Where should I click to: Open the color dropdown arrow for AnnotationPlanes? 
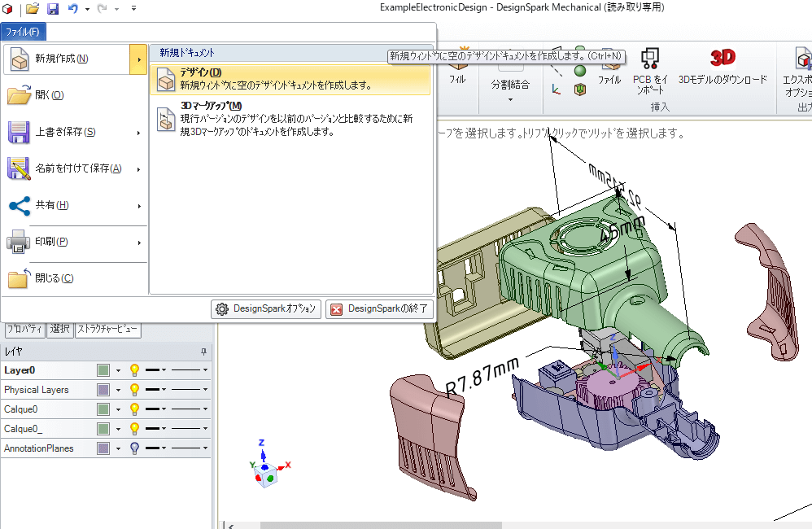[119, 448]
